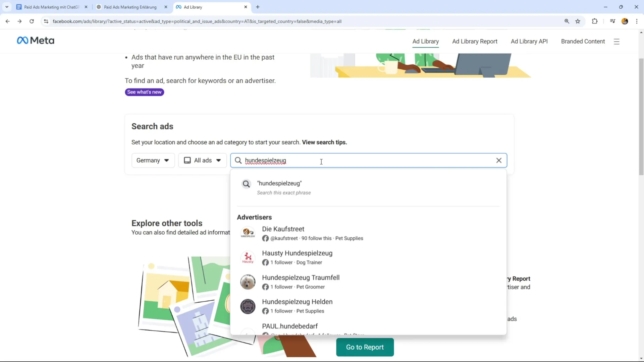This screenshot has height=362, width=644.
Task: Click the Hundespielzeug Helden paw avatar
Action: 248,306
